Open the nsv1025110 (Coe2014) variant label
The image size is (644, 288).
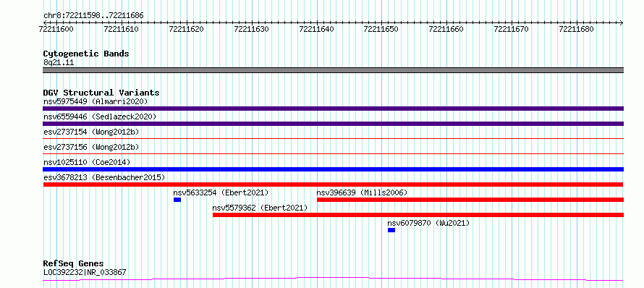(87, 162)
